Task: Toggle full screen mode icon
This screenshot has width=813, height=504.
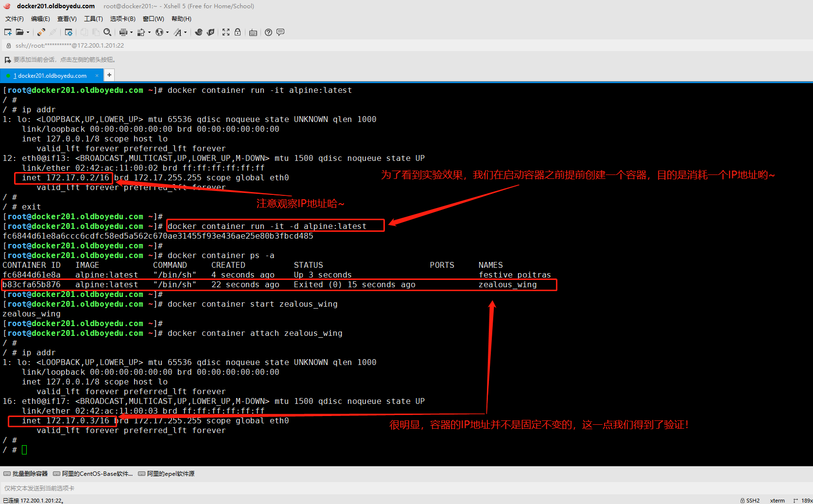Action: coord(226,32)
